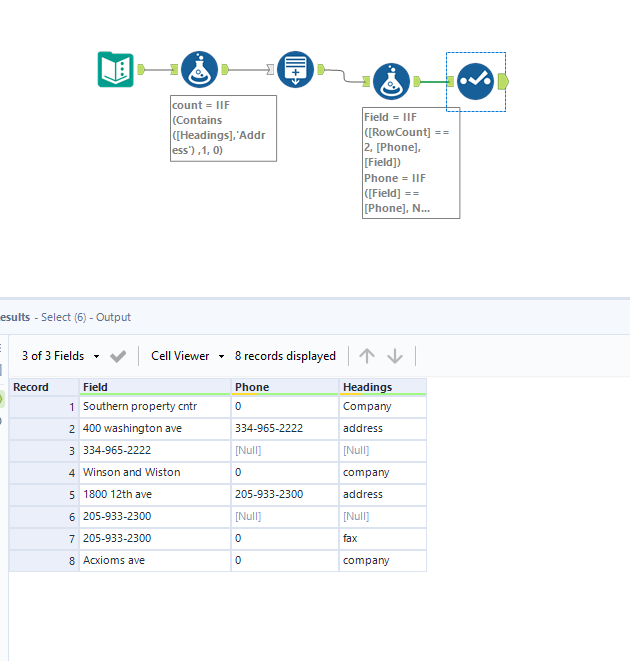This screenshot has height=661, width=630.
Task: Click record number 4 row header
Action: tap(44, 472)
